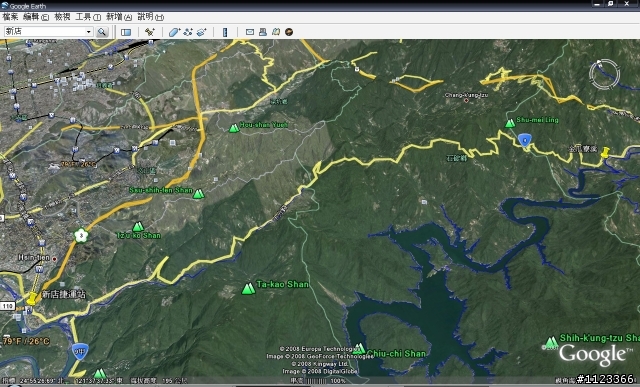The image size is (640, 387).
Task: Click the Ta-kao Shan text label
Action: point(282,284)
